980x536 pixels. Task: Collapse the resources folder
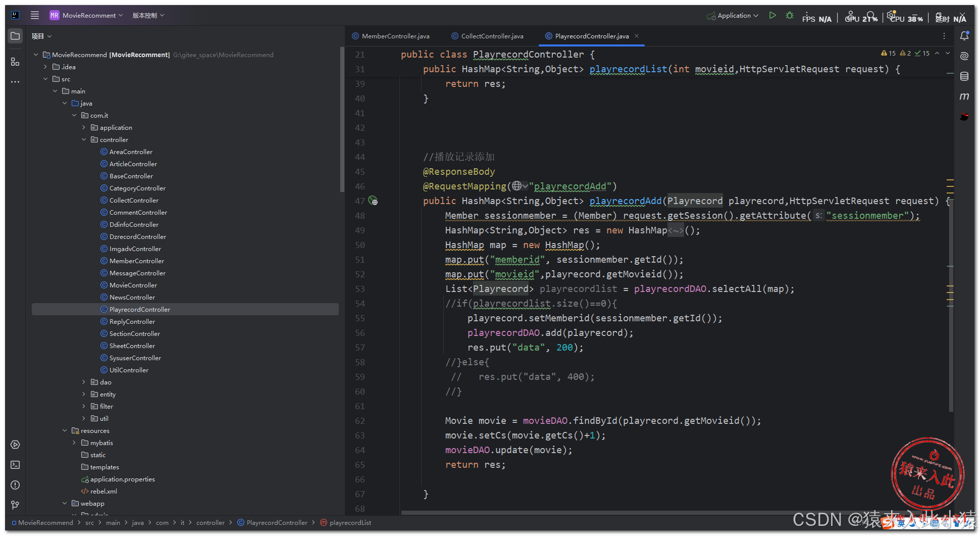click(65, 430)
